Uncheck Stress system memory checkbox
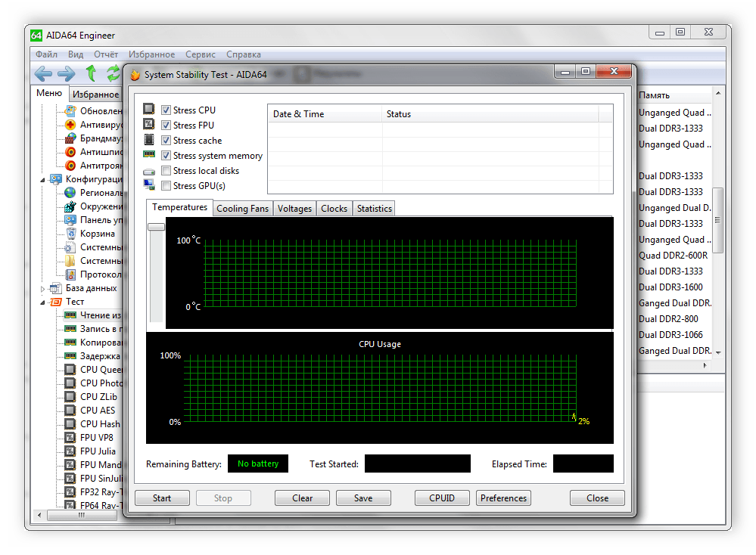The width and height of the screenshot is (756, 555). [x=166, y=156]
